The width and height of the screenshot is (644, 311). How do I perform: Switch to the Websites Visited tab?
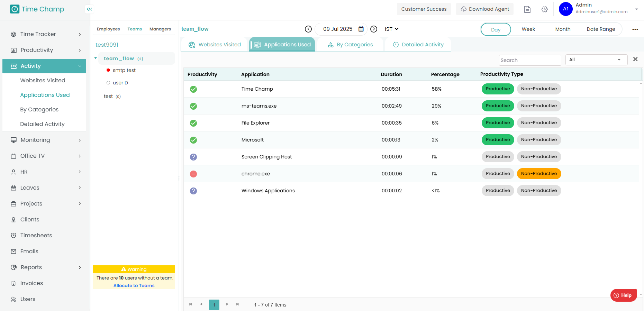click(x=215, y=45)
